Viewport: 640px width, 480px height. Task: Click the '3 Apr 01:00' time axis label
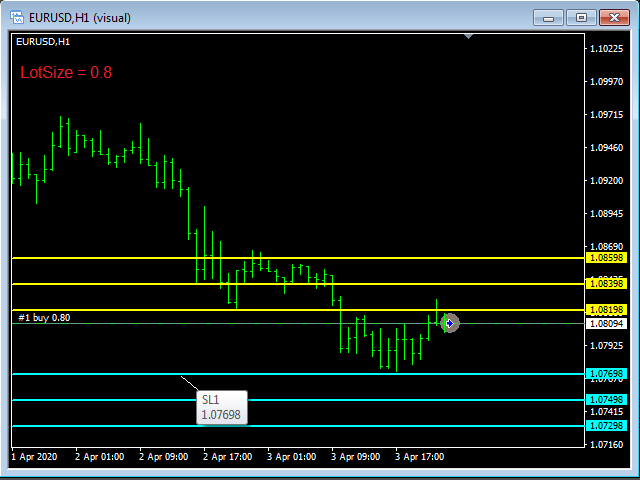tap(291, 457)
